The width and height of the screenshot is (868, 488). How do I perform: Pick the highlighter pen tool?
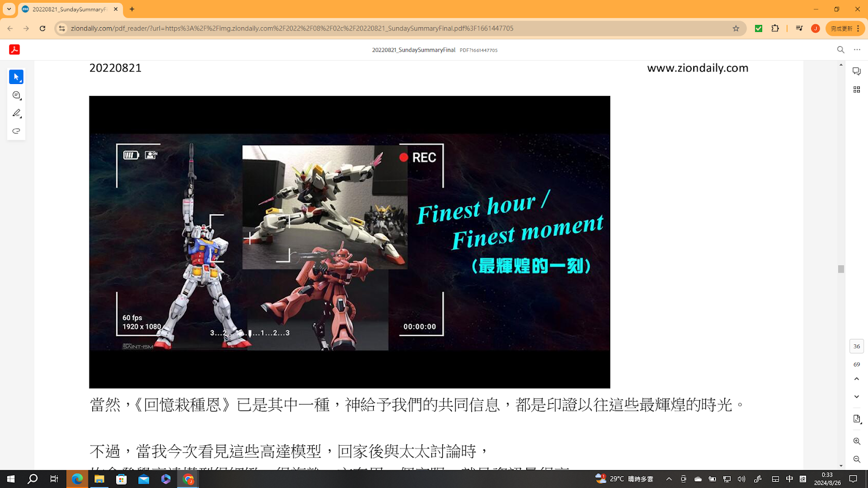[x=16, y=113]
